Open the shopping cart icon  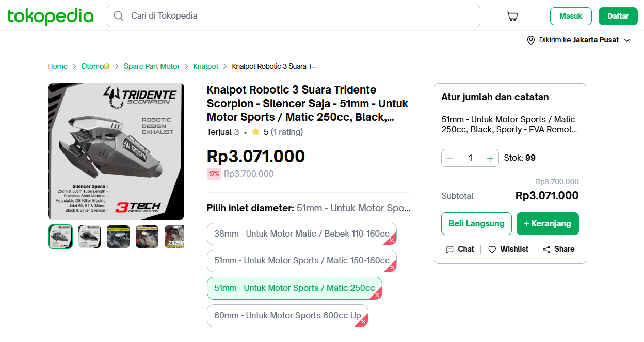click(512, 16)
